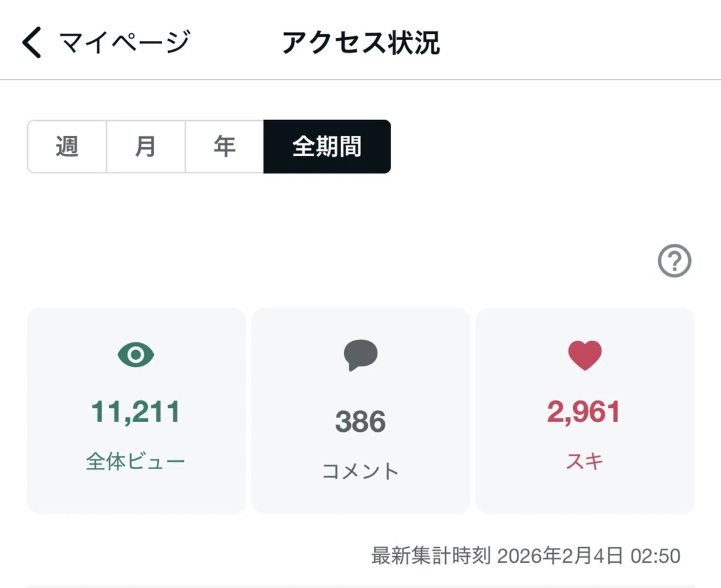Screen dimensions: 721x588
Task: Switch to the 月 monthly period
Action: [x=146, y=147]
